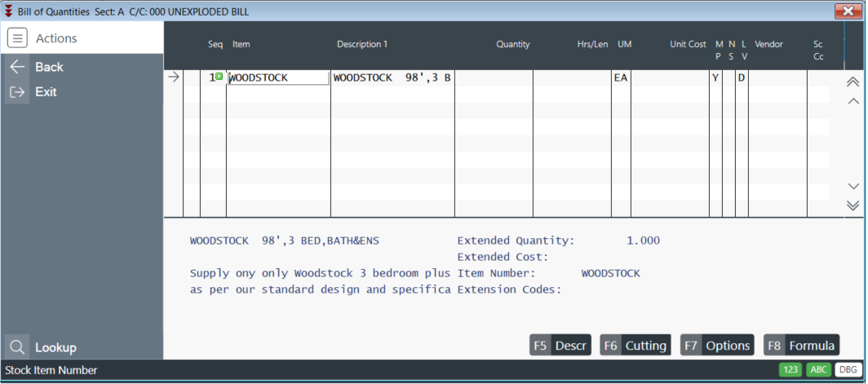
Task: Click the Quantity column header
Action: (x=512, y=44)
